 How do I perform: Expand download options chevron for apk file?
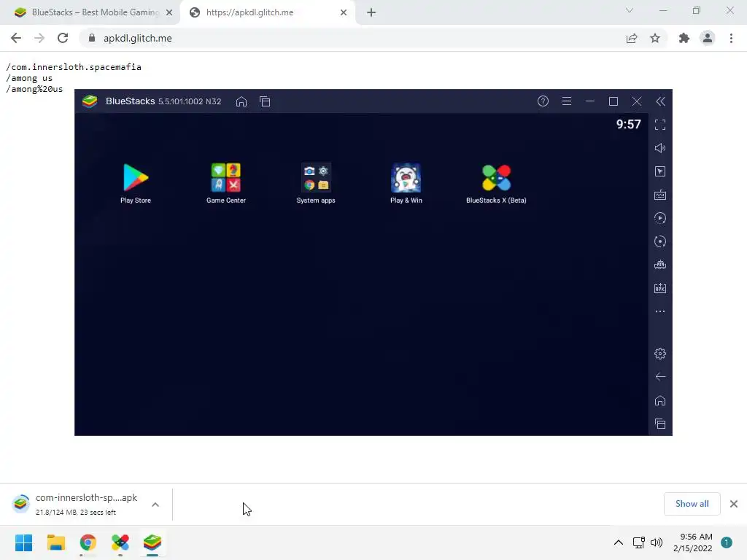pos(155,505)
